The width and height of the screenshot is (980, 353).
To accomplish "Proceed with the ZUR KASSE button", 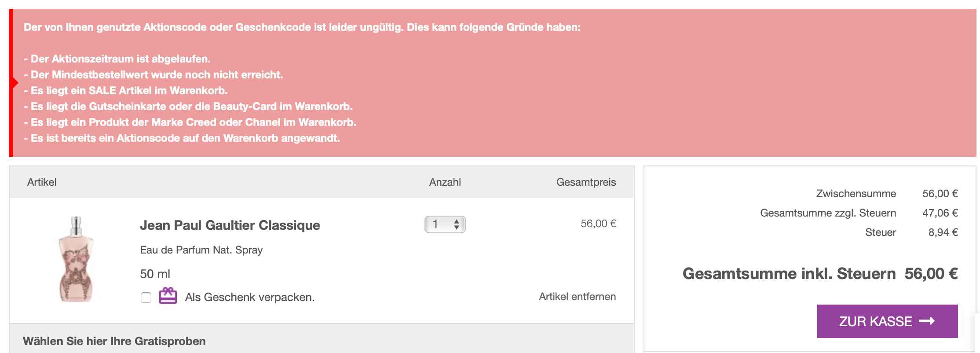I will tap(887, 321).
